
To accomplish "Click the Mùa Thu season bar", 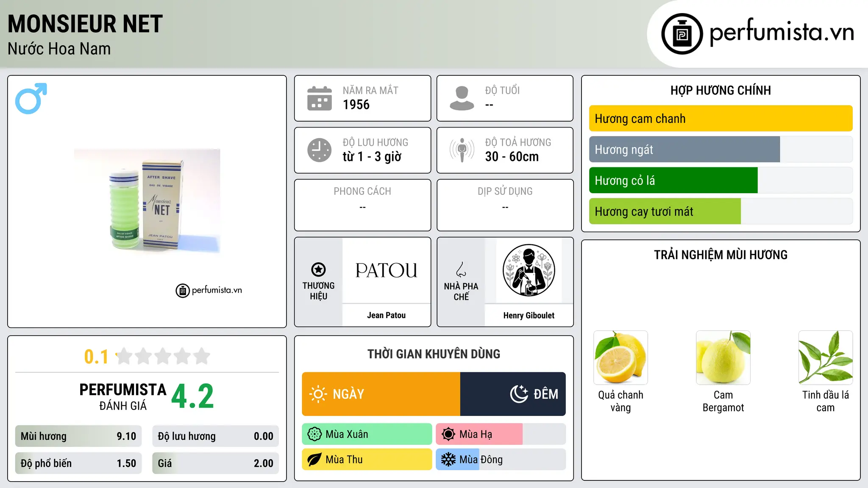I will [367, 460].
